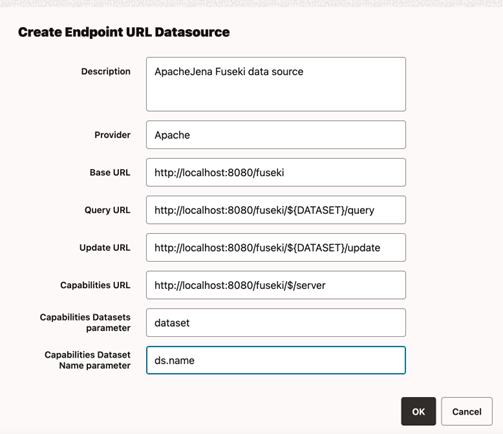
Task: Click the 'Create Endpoint URL Datasource' heading
Action: [x=124, y=32]
